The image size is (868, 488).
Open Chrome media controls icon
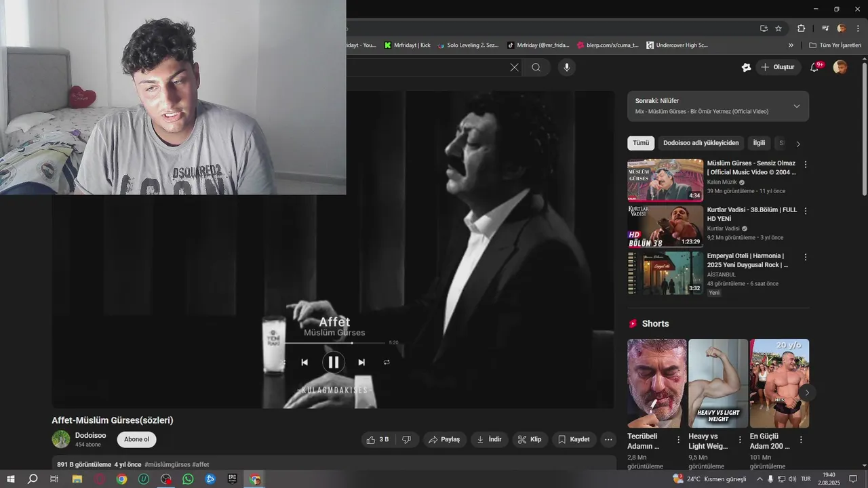pyautogui.click(x=825, y=28)
